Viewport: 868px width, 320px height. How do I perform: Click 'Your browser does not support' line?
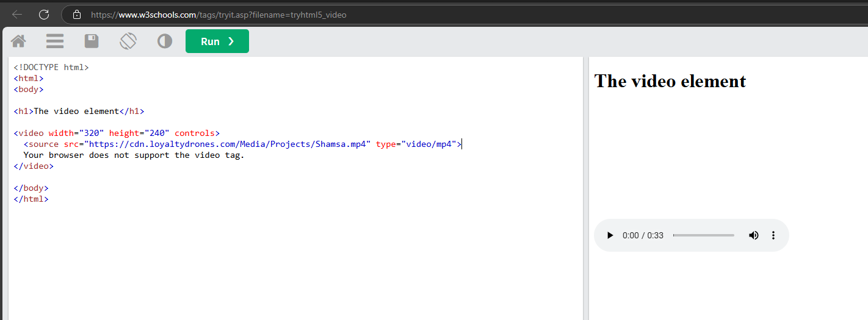click(134, 155)
